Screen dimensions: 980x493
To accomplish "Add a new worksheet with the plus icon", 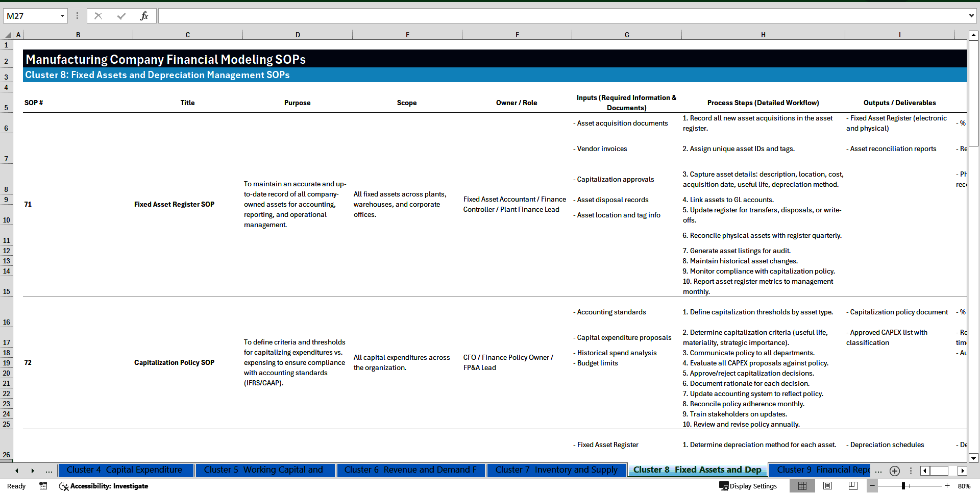I will tap(894, 471).
